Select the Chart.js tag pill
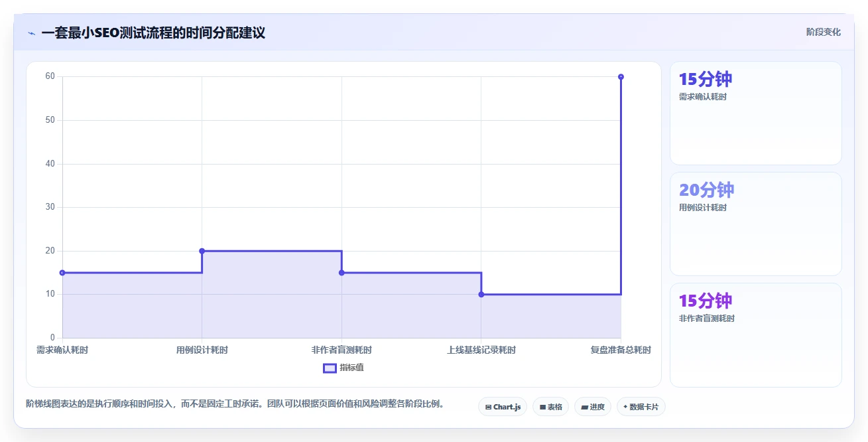 (x=503, y=407)
